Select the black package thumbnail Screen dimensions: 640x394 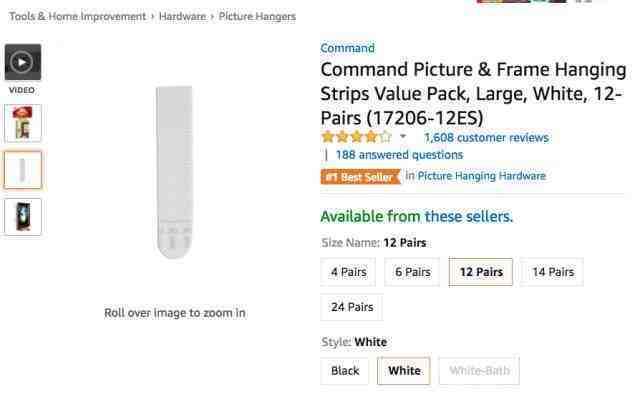point(23,217)
